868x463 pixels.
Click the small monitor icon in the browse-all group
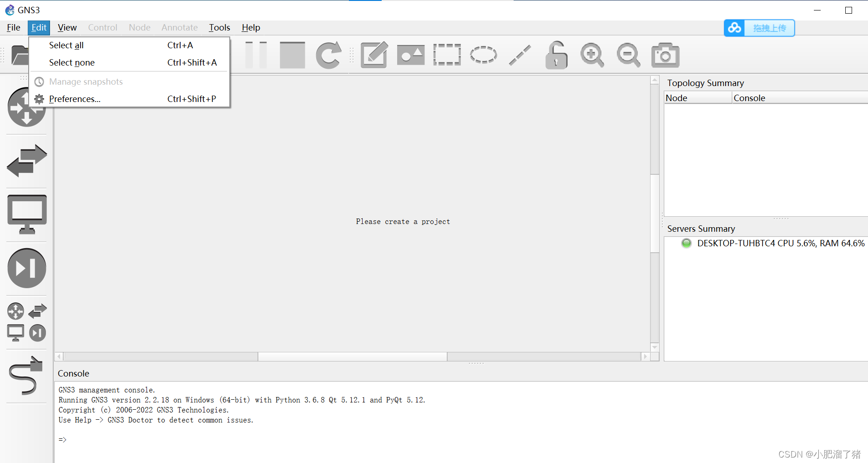coord(15,333)
